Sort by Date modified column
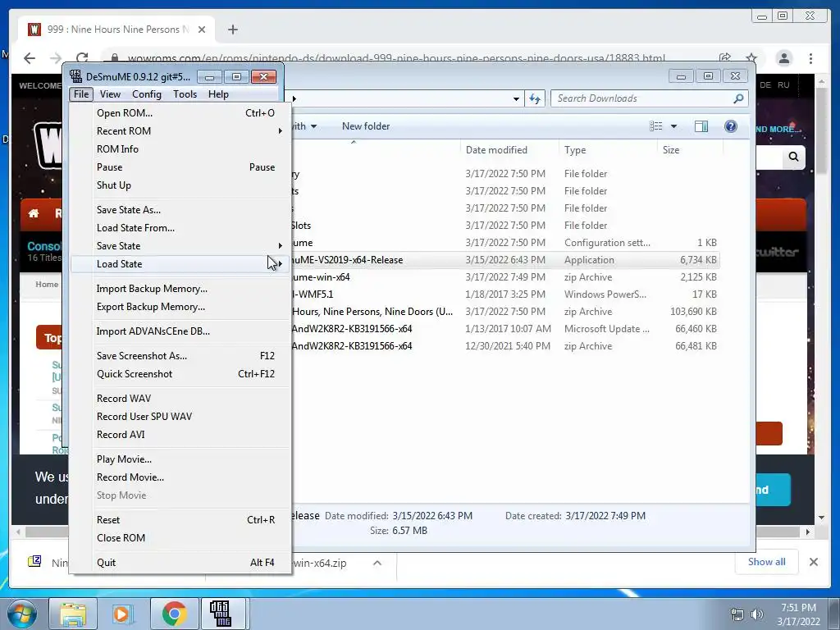This screenshot has width=840, height=630. (509, 150)
